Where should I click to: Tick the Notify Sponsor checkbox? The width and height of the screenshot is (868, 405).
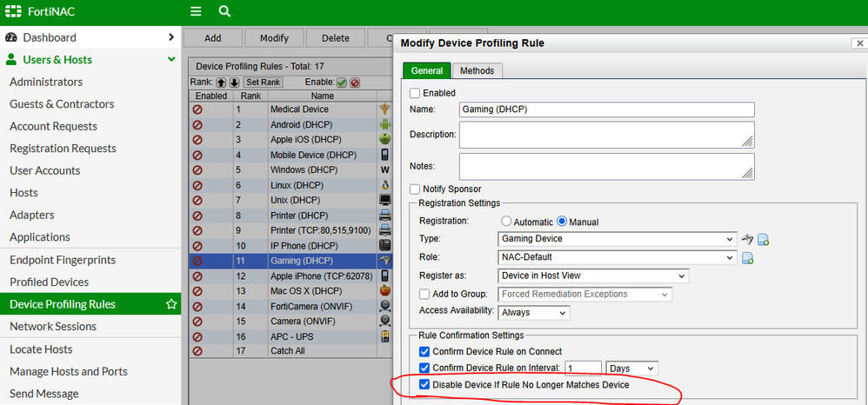point(415,189)
